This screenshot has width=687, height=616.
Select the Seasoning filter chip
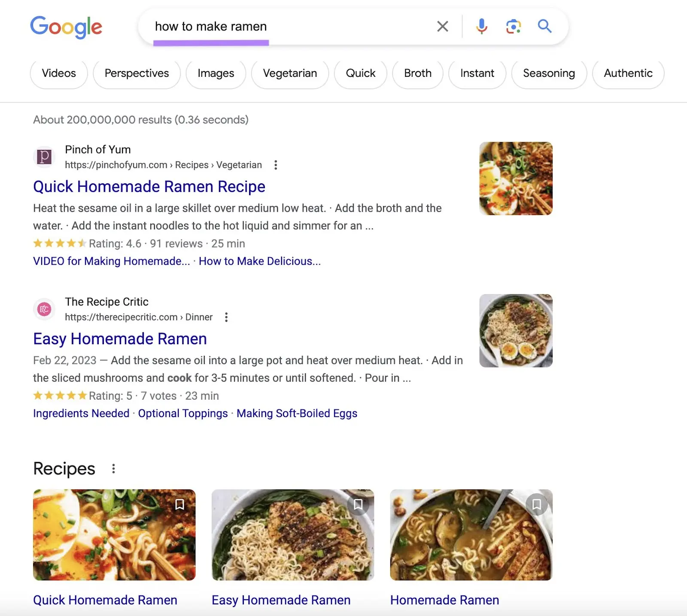549,73
